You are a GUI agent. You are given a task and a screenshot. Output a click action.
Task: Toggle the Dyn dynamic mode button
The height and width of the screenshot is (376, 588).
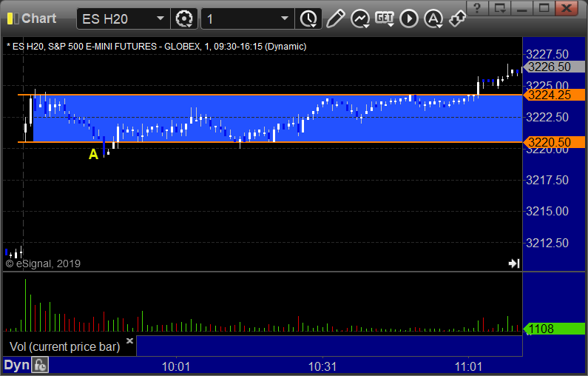16,365
